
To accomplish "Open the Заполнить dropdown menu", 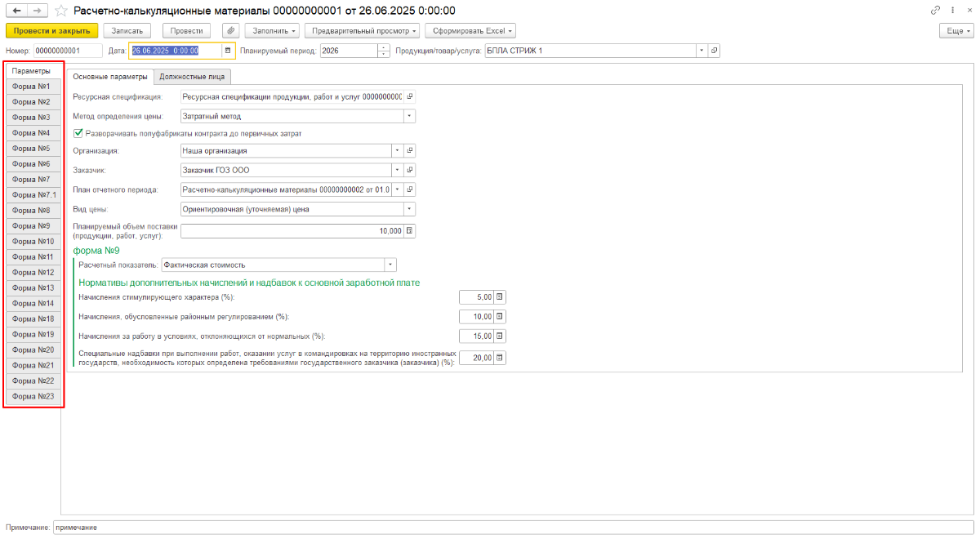I will coord(272,30).
